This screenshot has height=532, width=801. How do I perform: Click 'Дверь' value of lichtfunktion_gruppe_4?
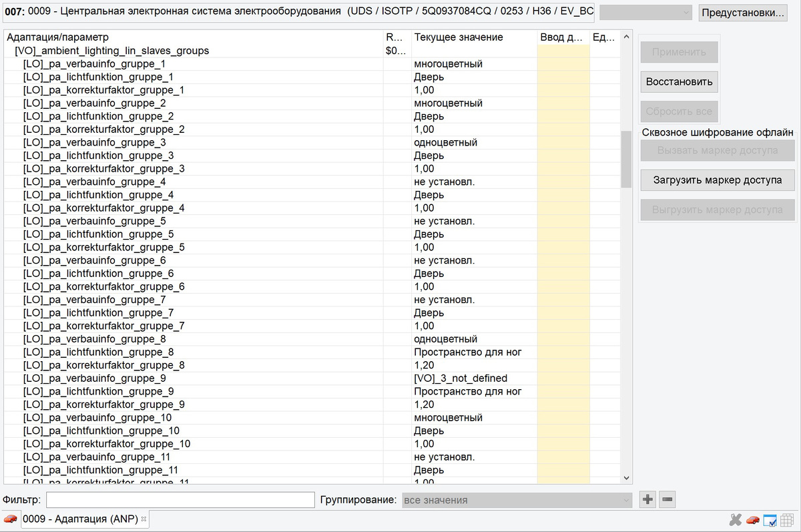(x=429, y=195)
